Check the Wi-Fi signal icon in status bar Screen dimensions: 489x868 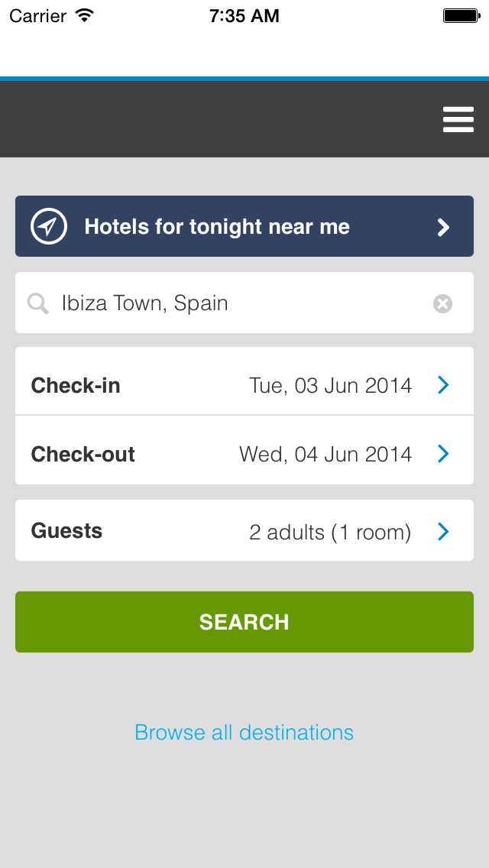click(85, 15)
